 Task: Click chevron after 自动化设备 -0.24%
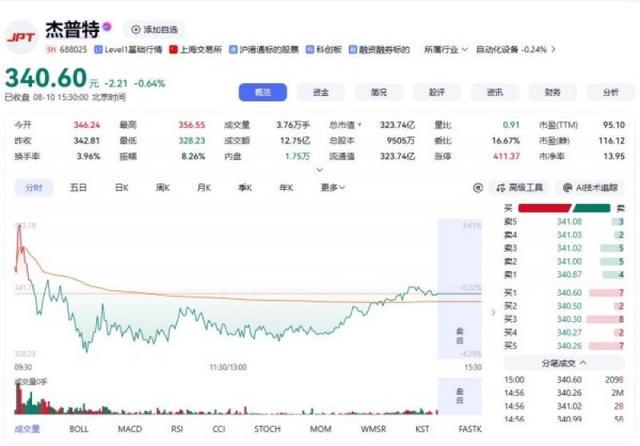click(553, 50)
